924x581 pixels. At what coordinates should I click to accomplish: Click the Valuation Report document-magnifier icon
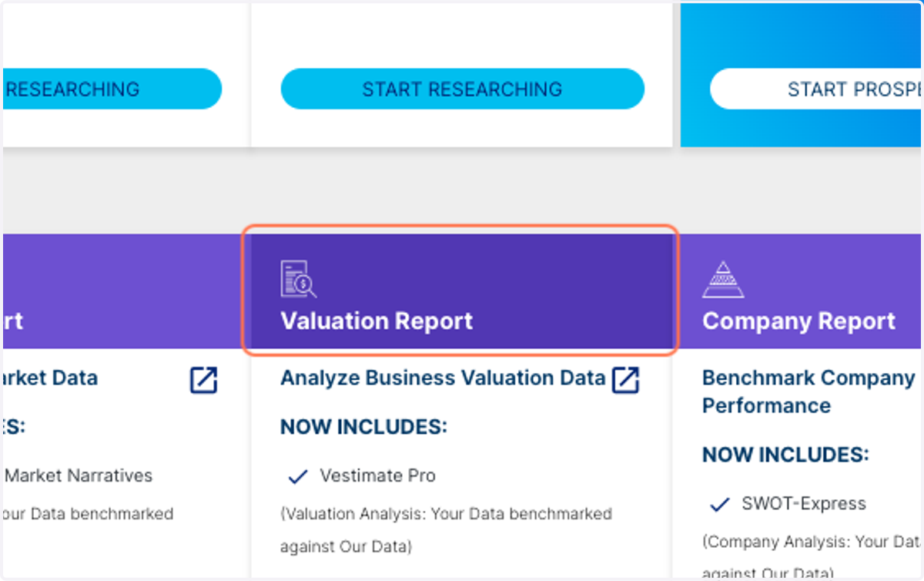[x=299, y=279]
